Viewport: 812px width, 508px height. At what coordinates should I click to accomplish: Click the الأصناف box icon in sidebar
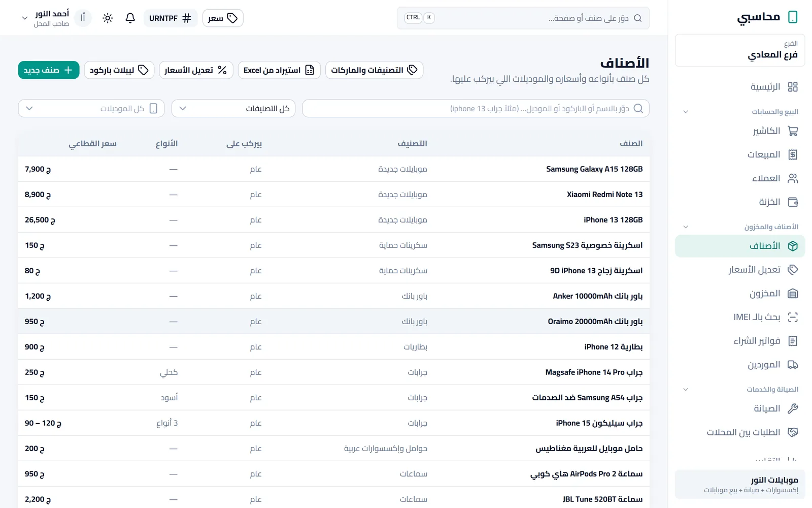coord(793,246)
